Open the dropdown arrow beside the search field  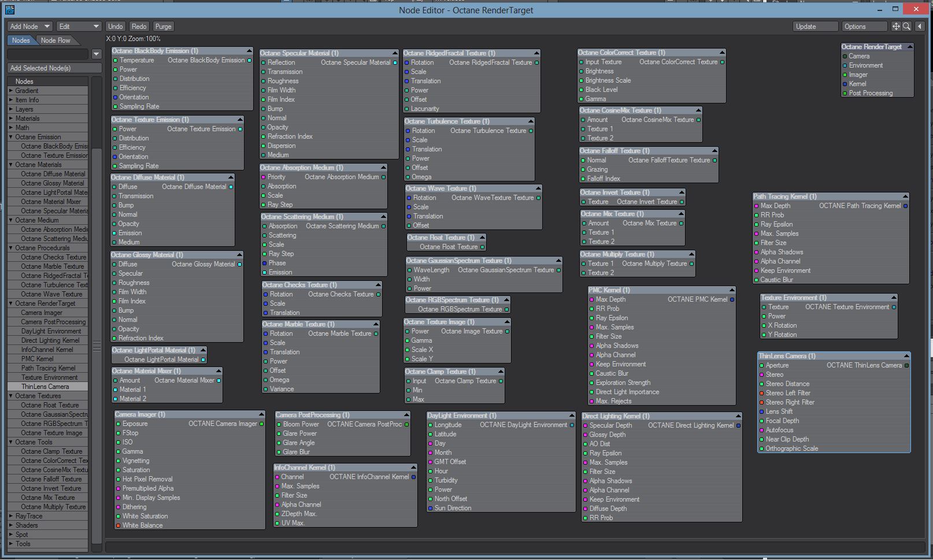click(97, 54)
